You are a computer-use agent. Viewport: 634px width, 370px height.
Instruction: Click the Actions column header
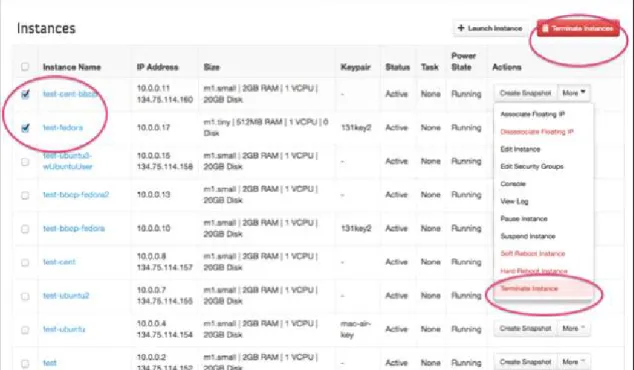click(x=507, y=67)
